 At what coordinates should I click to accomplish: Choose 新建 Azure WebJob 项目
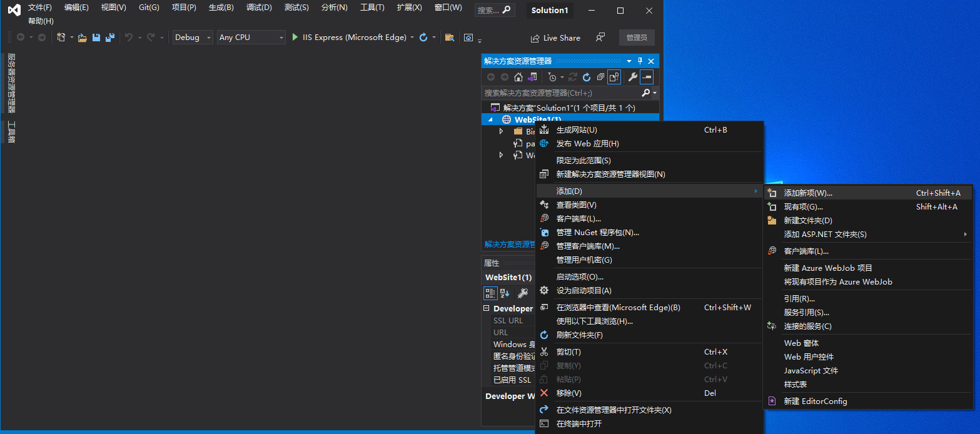click(868, 268)
